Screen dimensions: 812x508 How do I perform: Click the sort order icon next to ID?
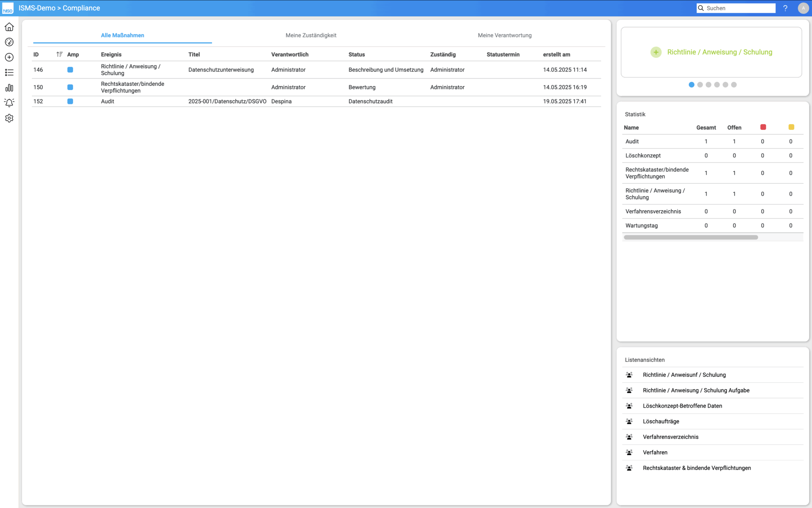[x=59, y=54]
